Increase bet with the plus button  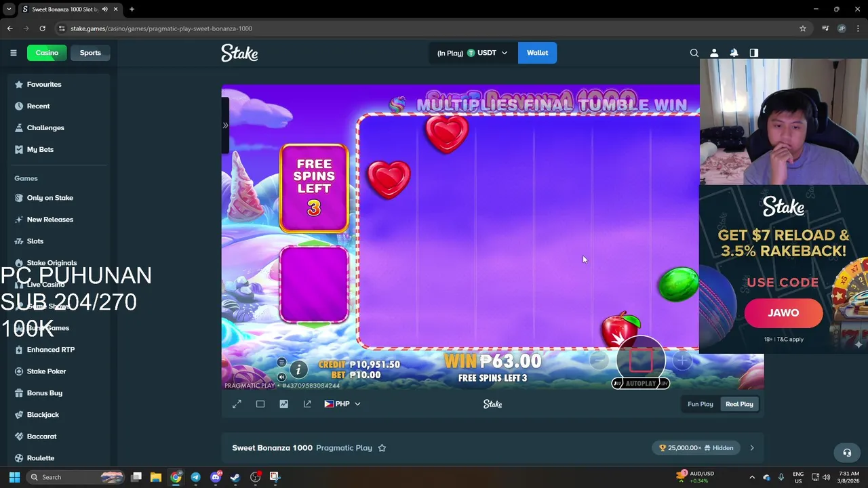tap(682, 361)
